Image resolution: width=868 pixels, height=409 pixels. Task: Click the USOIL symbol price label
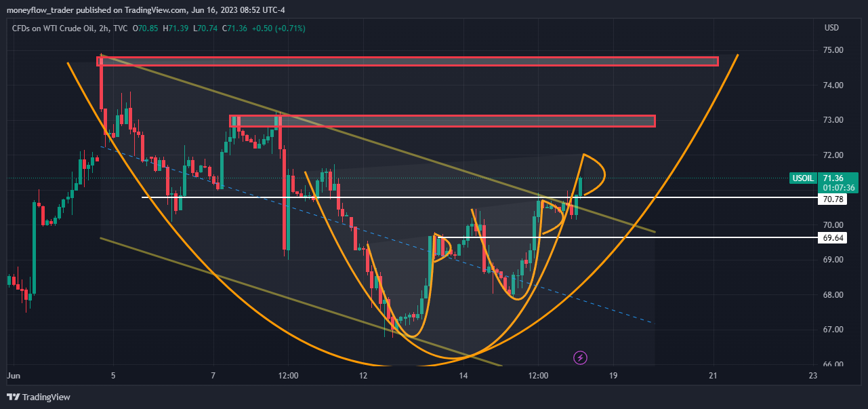pyautogui.click(x=803, y=178)
